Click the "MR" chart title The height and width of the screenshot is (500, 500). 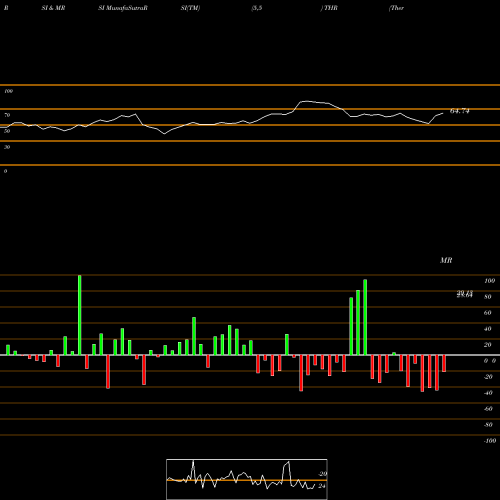pyautogui.click(x=446, y=260)
